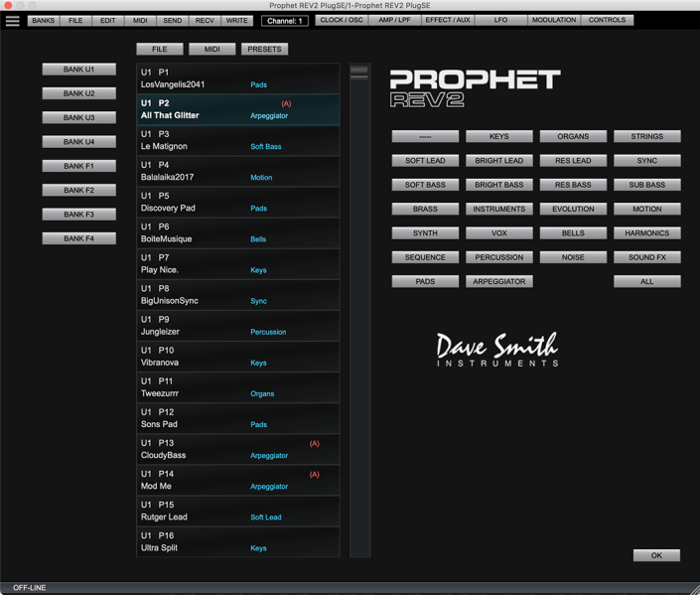This screenshot has width=700, height=596.
Task: Select the Le Matignon preset
Action: click(238, 140)
